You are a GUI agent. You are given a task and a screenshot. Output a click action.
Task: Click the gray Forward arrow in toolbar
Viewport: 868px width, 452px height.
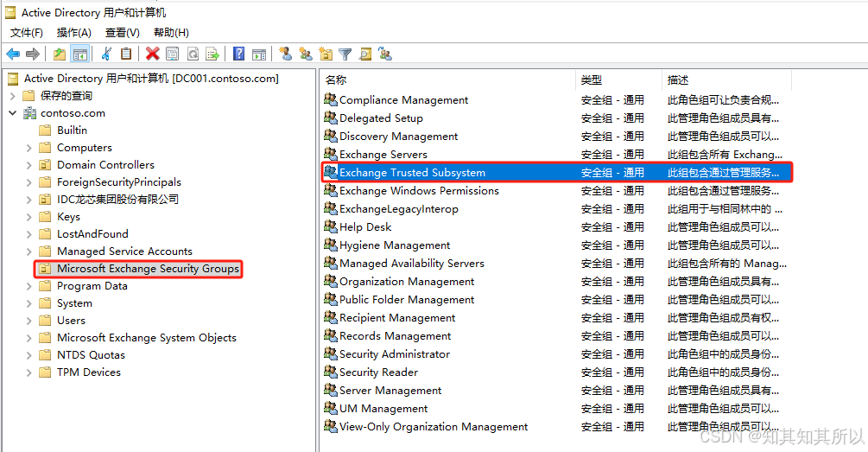coord(33,54)
